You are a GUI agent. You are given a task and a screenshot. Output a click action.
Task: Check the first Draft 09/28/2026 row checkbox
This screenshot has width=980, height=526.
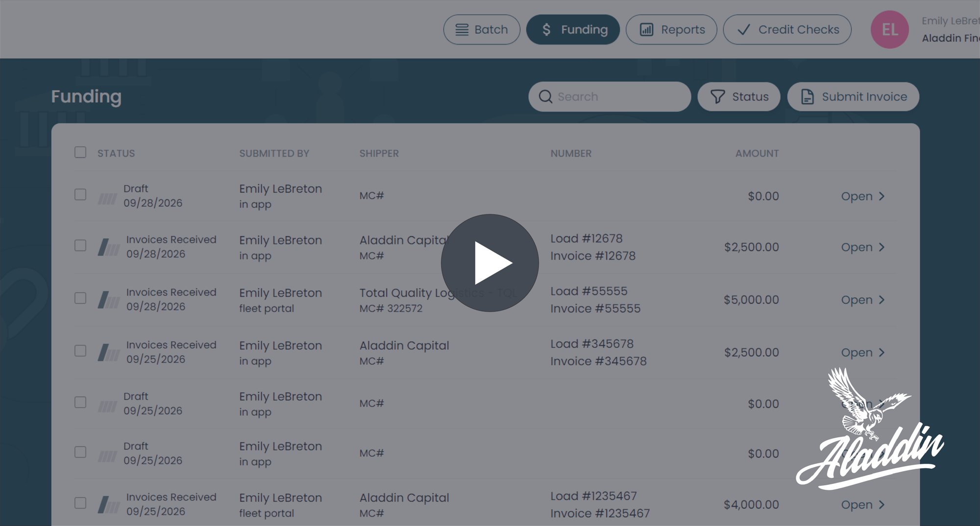pos(80,194)
